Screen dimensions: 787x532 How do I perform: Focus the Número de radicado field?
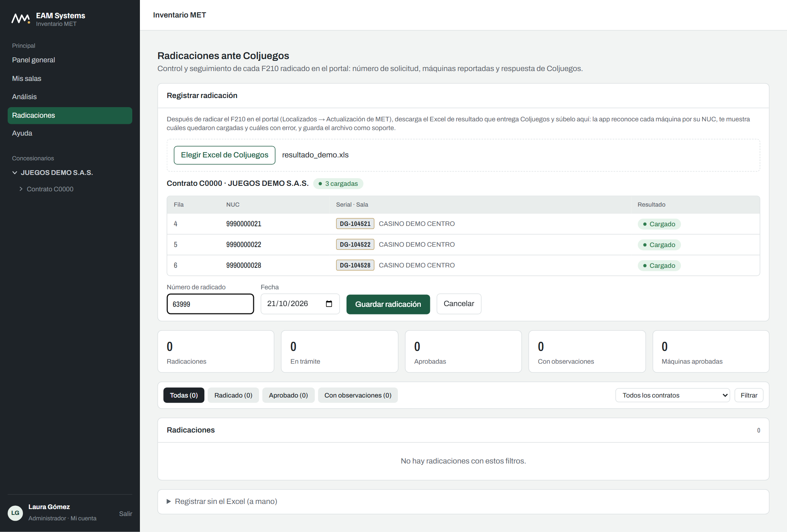click(210, 304)
